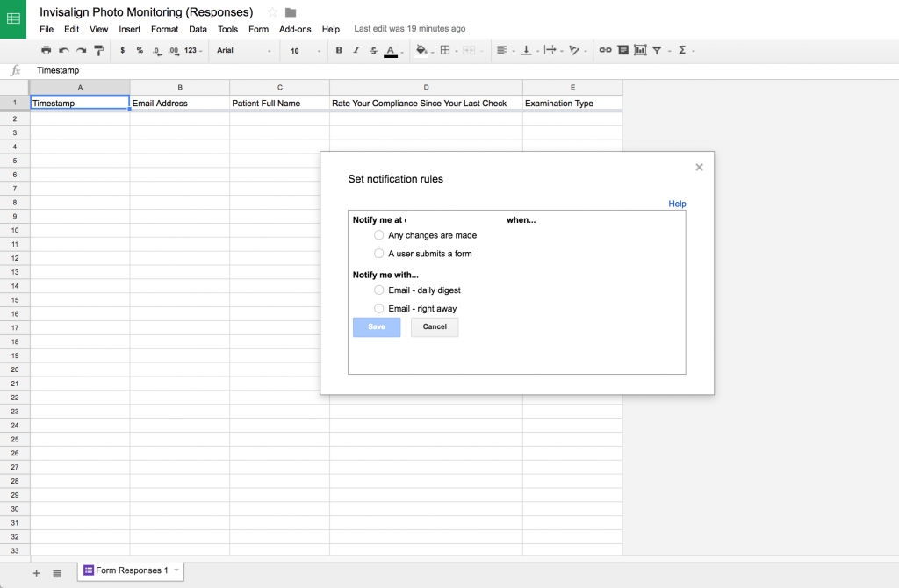Click the Filter icon
Viewport: 899px width, 588px height.
point(657,50)
